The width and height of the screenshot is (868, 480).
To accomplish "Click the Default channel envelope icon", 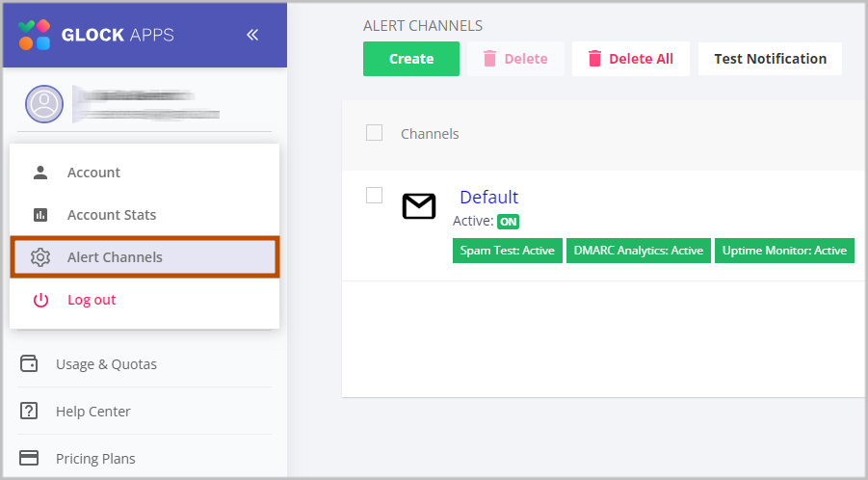I will pos(419,206).
